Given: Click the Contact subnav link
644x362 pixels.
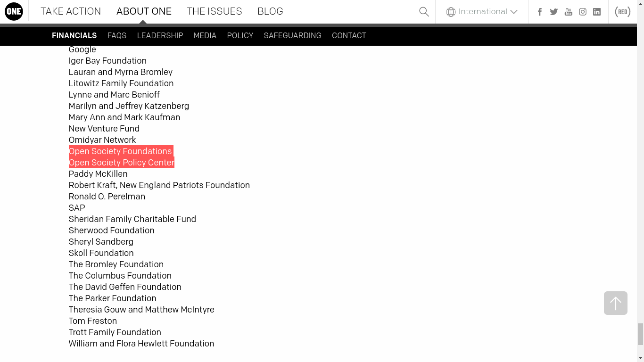Looking at the screenshot, I should (x=349, y=35).
